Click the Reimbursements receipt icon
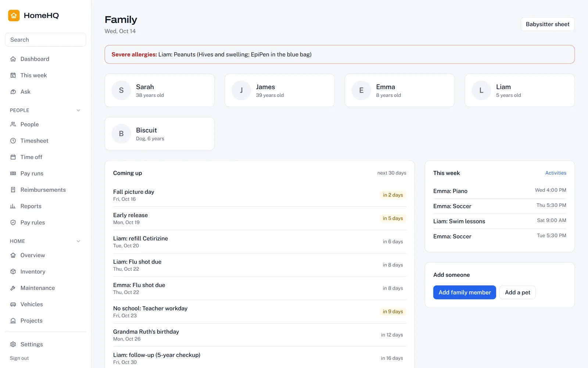The width and height of the screenshot is (588, 368). [x=13, y=190]
